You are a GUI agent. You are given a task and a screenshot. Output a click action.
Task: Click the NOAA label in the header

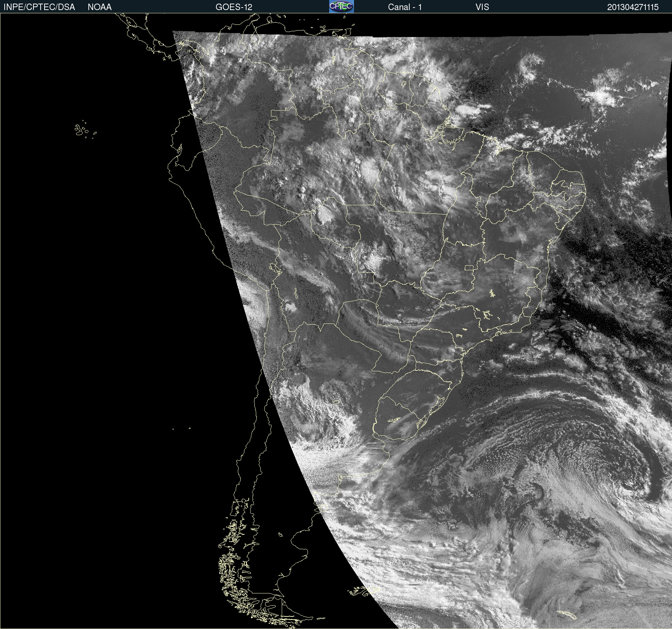(x=100, y=7)
